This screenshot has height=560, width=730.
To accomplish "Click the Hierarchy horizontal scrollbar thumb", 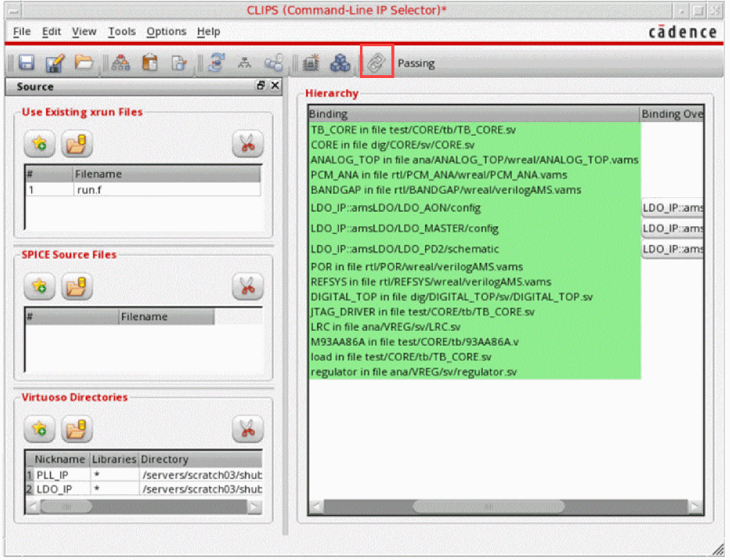I will [489, 507].
